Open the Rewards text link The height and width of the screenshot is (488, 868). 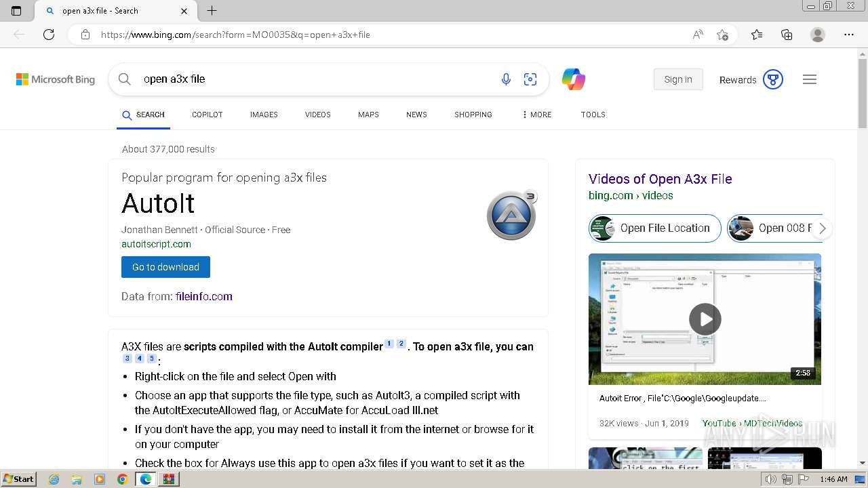(x=738, y=80)
